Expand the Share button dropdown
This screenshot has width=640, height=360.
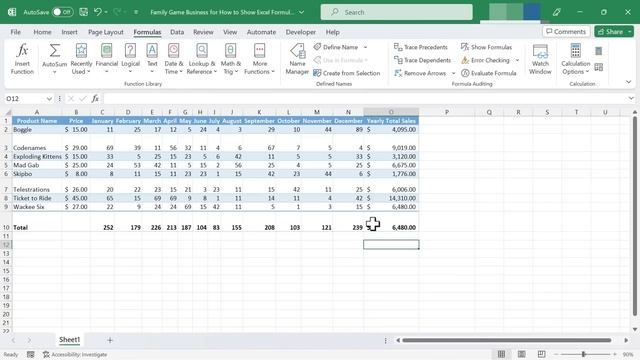click(x=630, y=31)
